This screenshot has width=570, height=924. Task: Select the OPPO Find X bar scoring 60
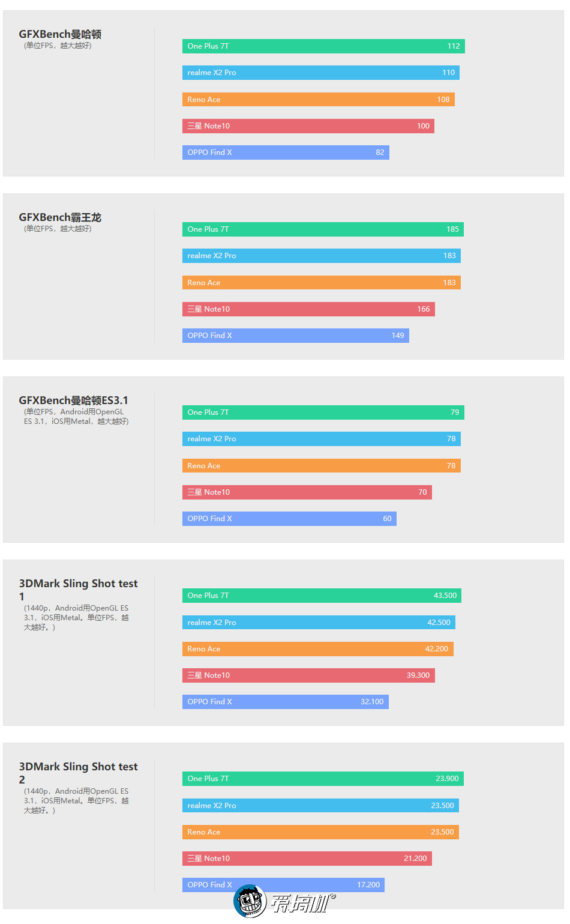click(x=289, y=519)
